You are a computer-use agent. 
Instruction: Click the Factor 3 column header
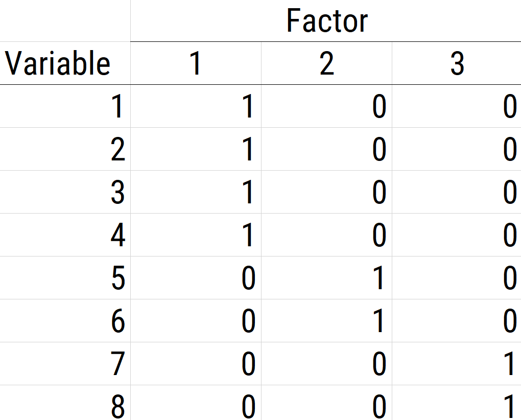[x=457, y=64]
